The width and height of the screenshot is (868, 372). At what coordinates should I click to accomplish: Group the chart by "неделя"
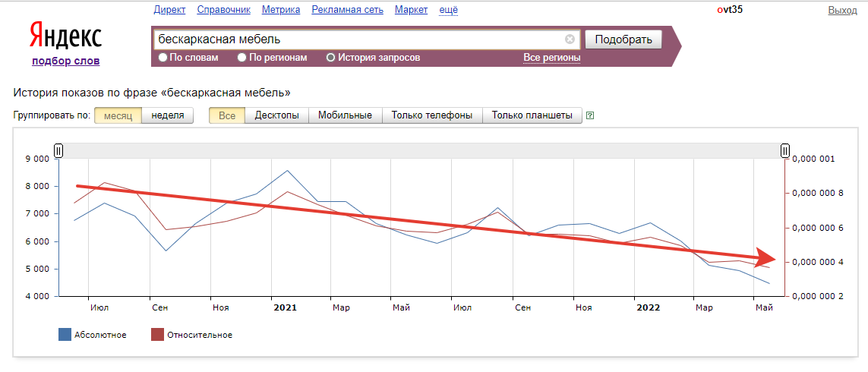point(167,115)
